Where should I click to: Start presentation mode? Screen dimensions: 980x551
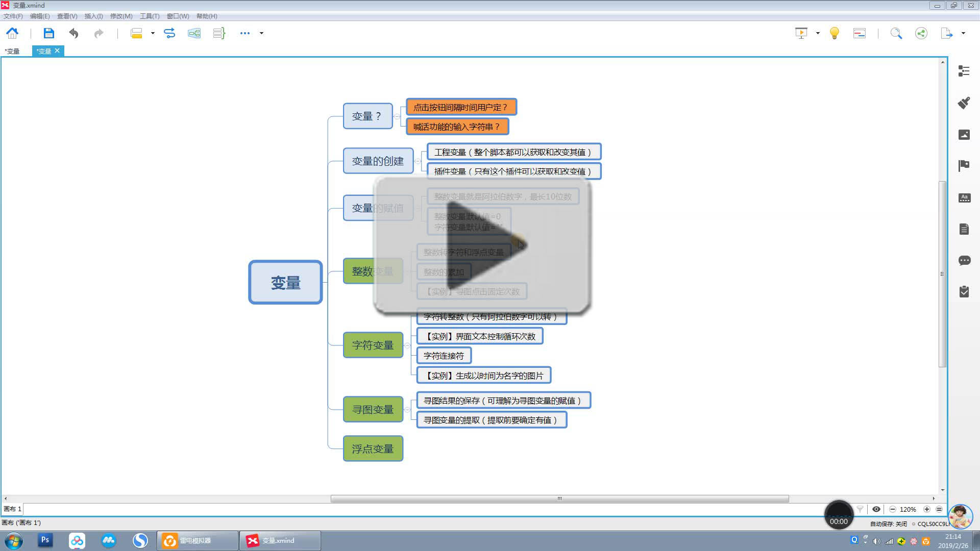tap(801, 33)
